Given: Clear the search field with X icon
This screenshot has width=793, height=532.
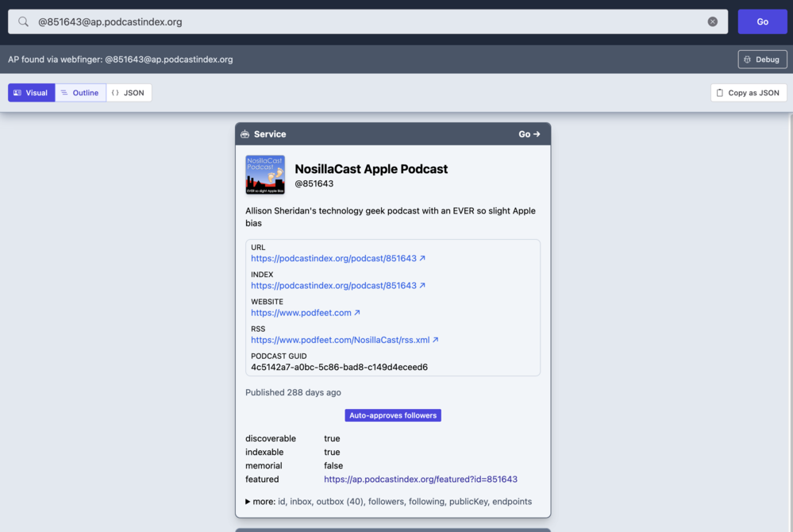Looking at the screenshot, I should pyautogui.click(x=712, y=22).
